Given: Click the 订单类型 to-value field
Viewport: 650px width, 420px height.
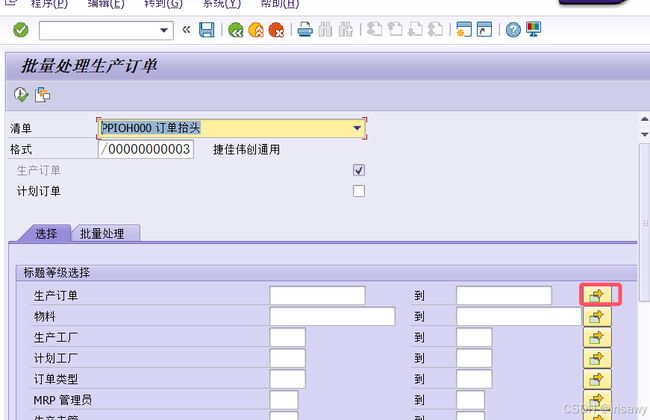Looking at the screenshot, I should 474,379.
